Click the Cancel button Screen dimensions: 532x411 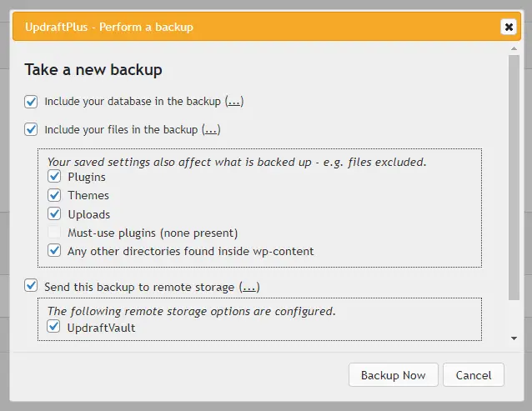(474, 375)
